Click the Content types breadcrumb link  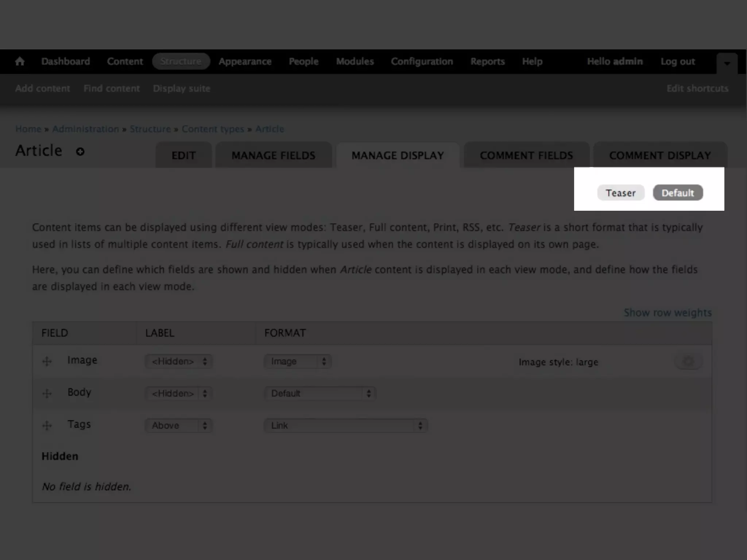point(213,129)
